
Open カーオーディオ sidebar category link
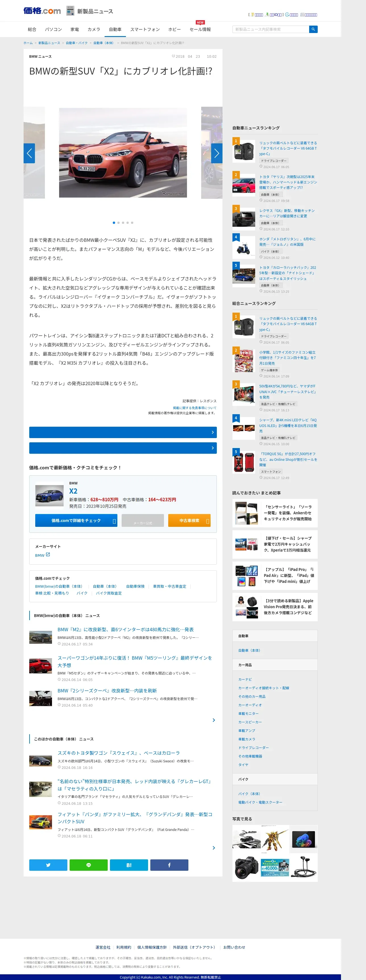250,705
